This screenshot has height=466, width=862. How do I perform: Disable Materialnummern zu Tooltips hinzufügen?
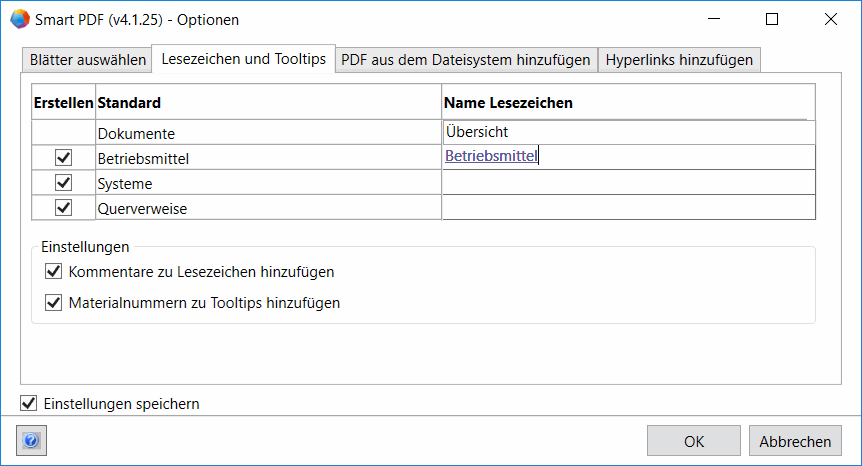click(x=54, y=302)
